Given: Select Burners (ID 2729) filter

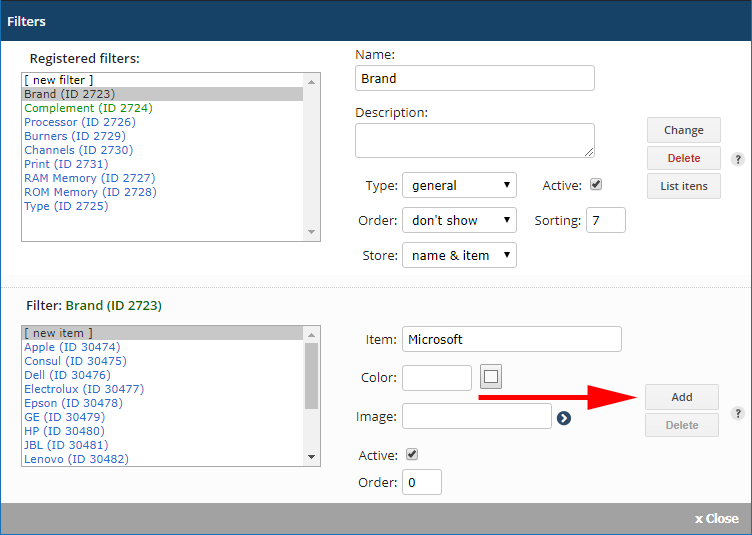Looking at the screenshot, I should 163,136.
